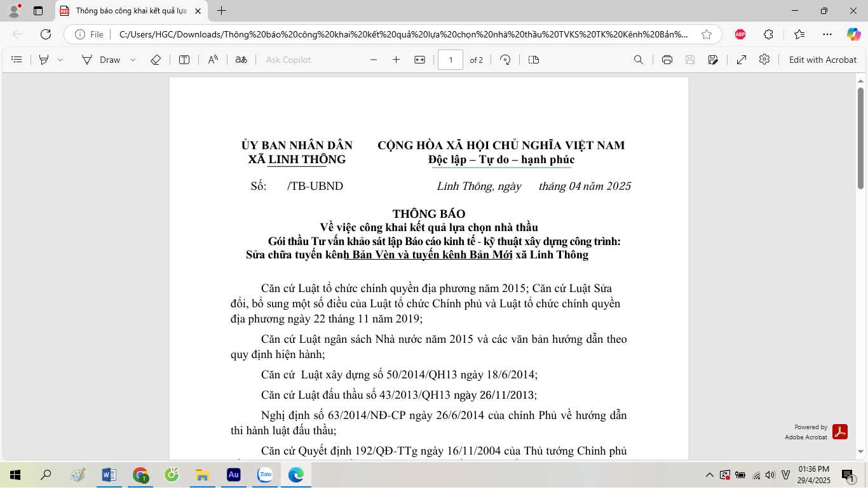The image size is (868, 499).
Task: Open the Draw tool options arrow
Action: pyautogui.click(x=133, y=60)
